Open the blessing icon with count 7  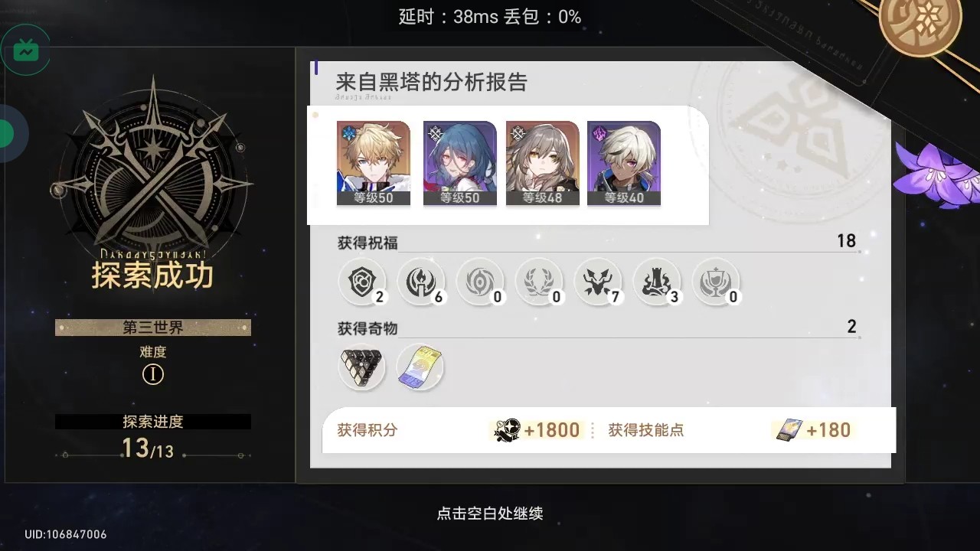tap(598, 282)
